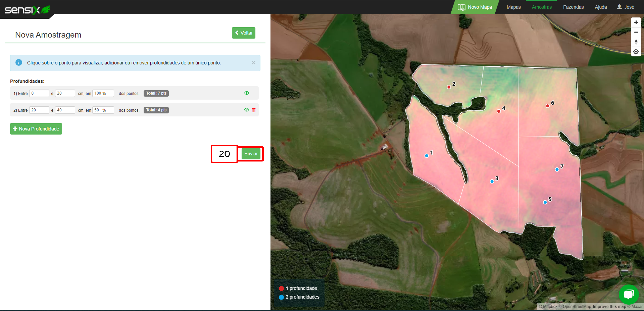Viewport: 644px width, 311px height.
Task: Click Improve this map link
Action: (609, 307)
